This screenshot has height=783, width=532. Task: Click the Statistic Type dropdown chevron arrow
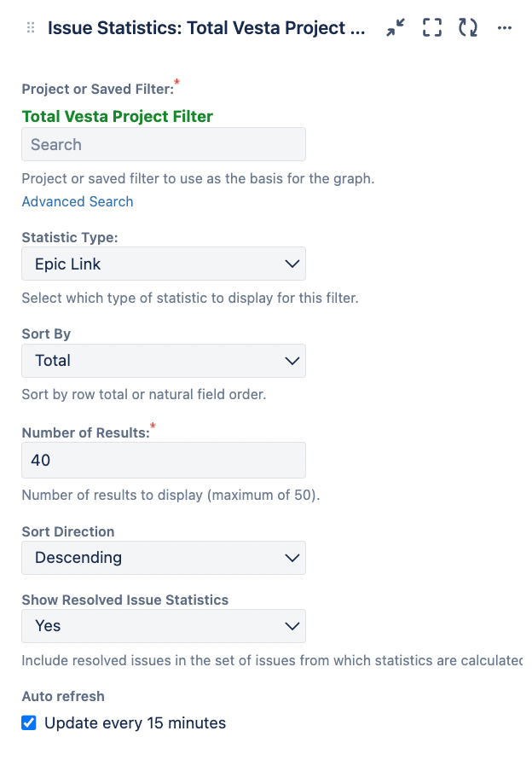(292, 264)
